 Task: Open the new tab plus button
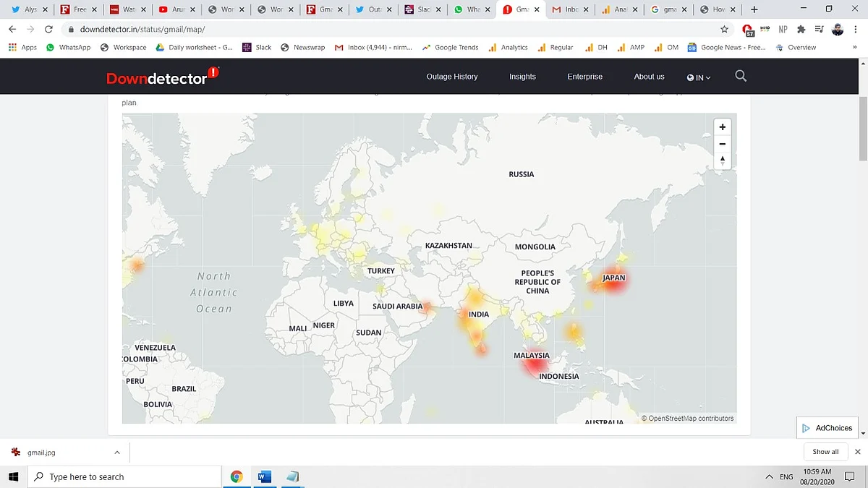(754, 9)
